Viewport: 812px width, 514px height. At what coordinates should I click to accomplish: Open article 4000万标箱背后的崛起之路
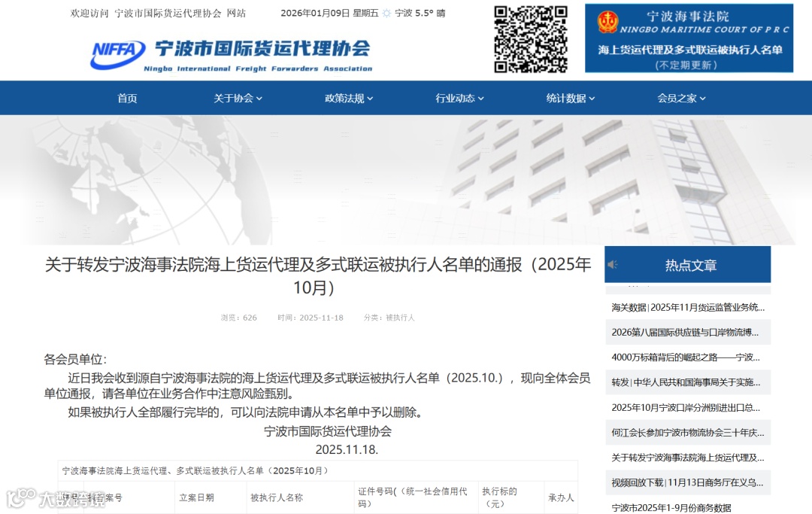pyautogui.click(x=688, y=357)
